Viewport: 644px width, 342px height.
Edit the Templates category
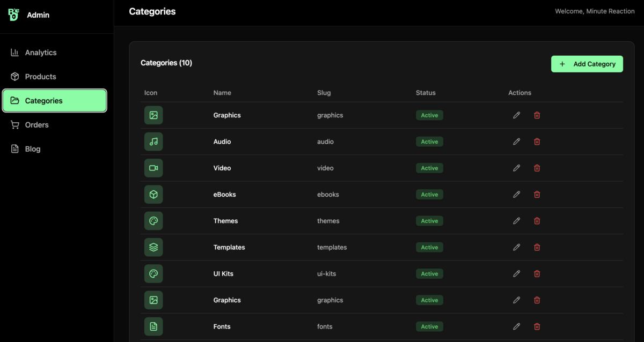coord(516,247)
